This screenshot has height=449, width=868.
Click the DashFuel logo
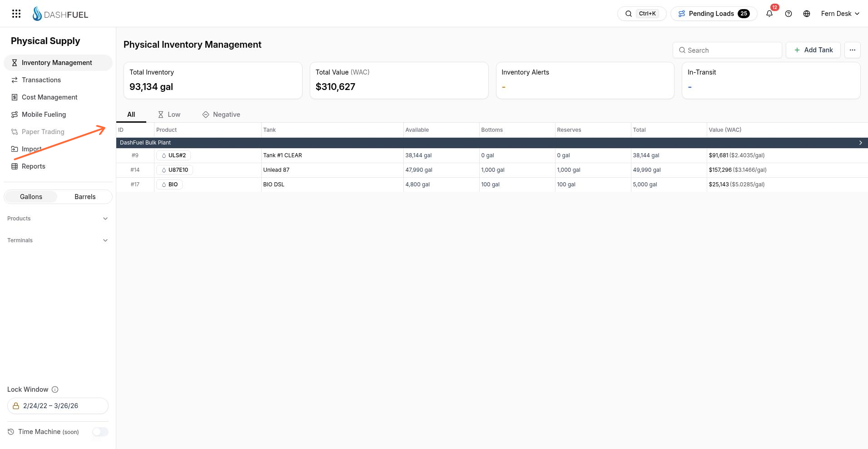pos(60,14)
